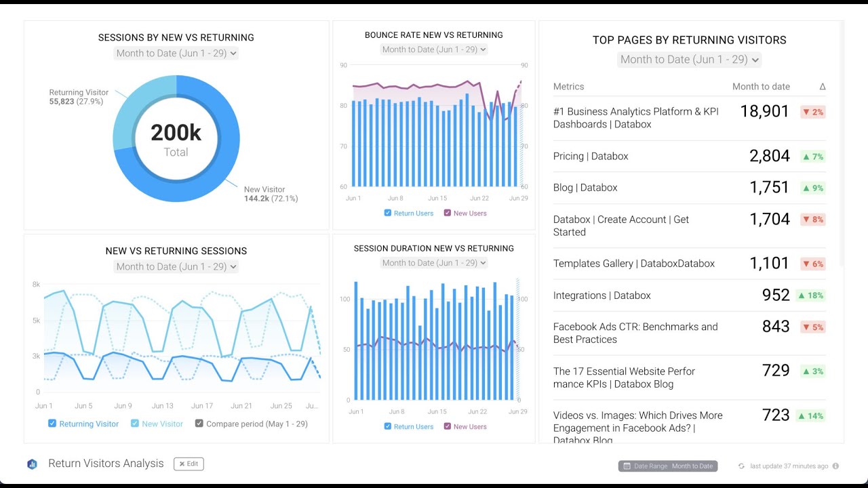Screen dimensions: 868x488
Task: Click the 2,804 value
Action: tap(770, 157)
